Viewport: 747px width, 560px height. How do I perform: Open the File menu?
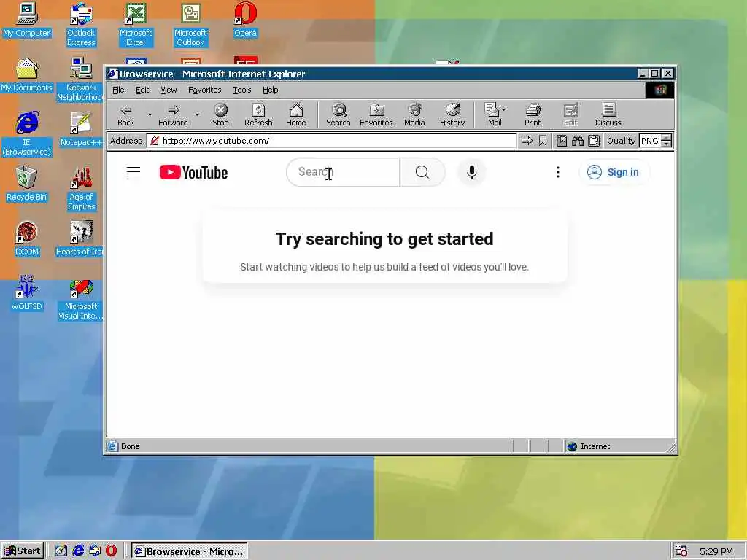tap(118, 90)
